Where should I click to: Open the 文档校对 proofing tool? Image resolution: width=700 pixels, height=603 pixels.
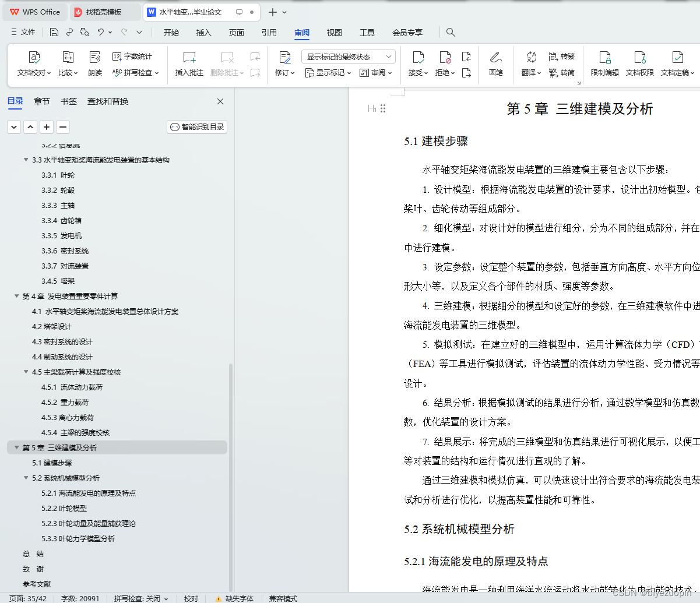coord(34,64)
